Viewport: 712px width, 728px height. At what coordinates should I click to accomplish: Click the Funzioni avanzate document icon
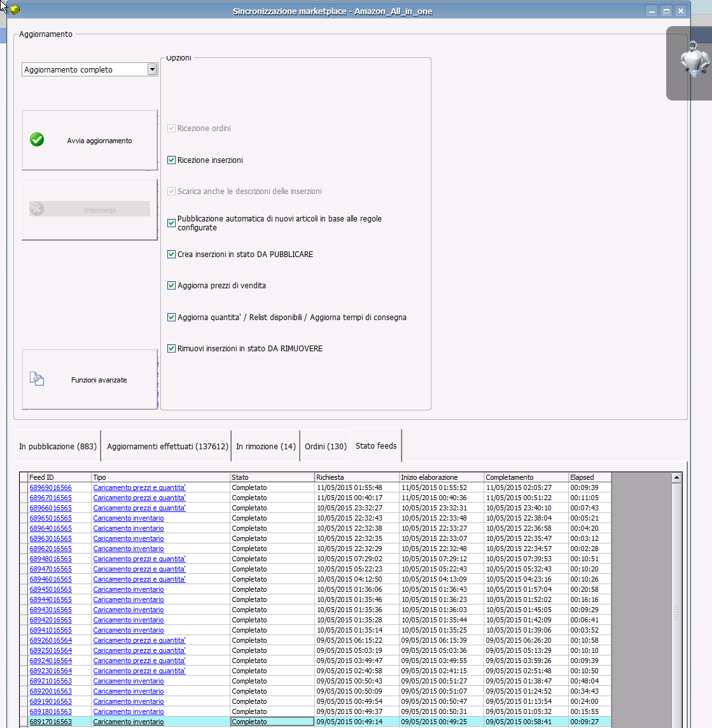click(x=37, y=379)
